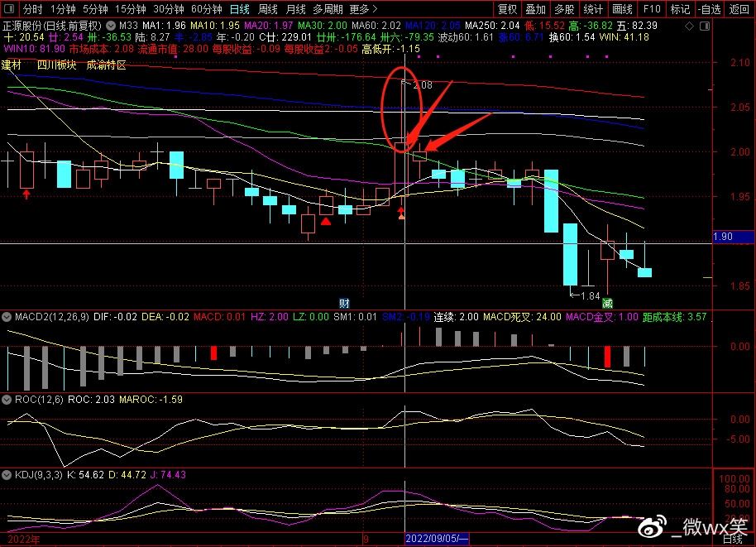Click the red lock icon at top-left
756x547 pixels.
[9, 10]
